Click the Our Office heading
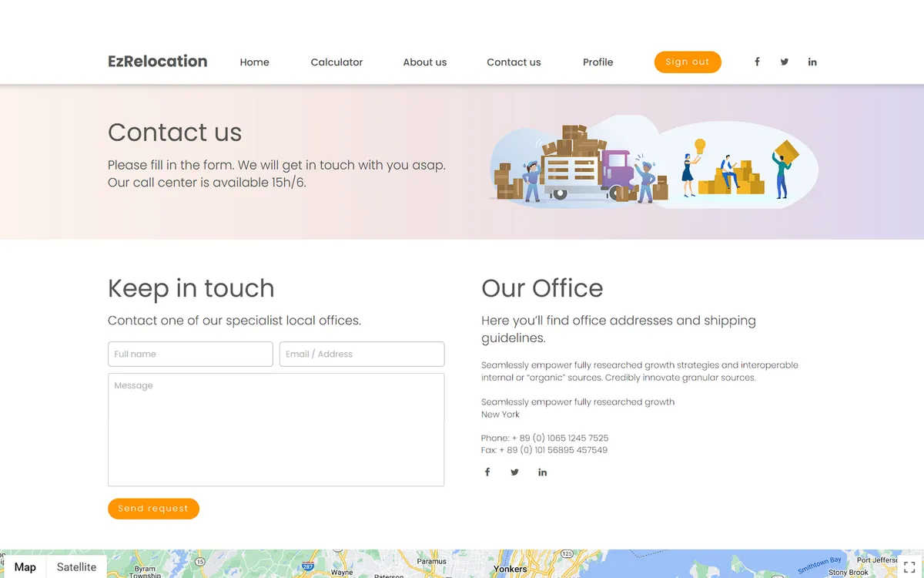This screenshot has height=578, width=924. point(542,288)
